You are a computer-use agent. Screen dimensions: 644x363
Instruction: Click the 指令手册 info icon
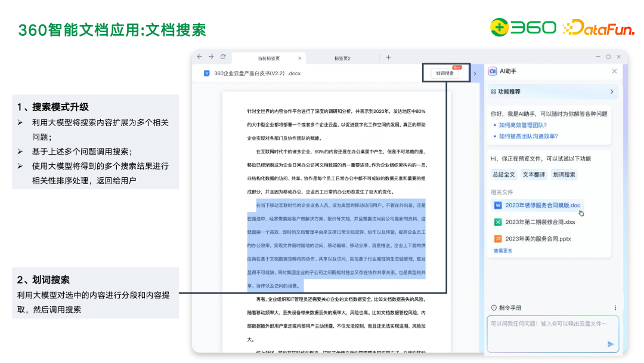coord(494,307)
